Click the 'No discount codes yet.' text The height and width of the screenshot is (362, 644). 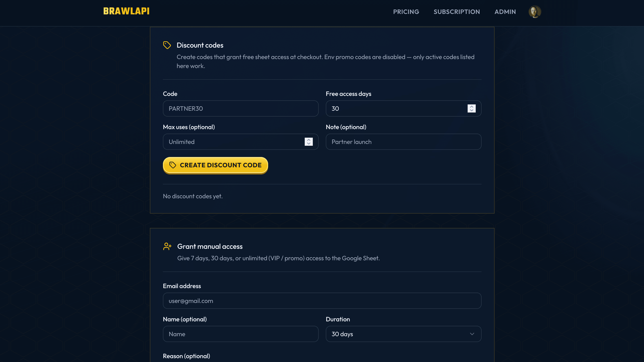tap(193, 196)
